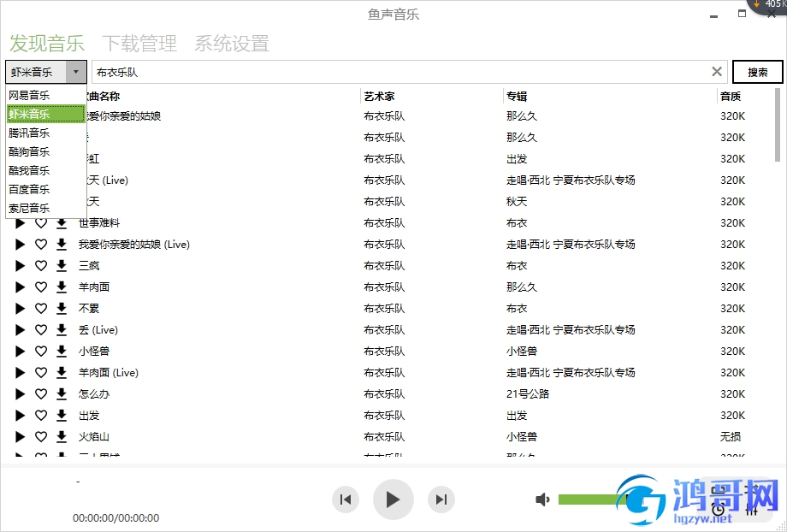Image resolution: width=787 pixels, height=532 pixels.
Task: Favorite the song 小怪兽
Action: 41,352
